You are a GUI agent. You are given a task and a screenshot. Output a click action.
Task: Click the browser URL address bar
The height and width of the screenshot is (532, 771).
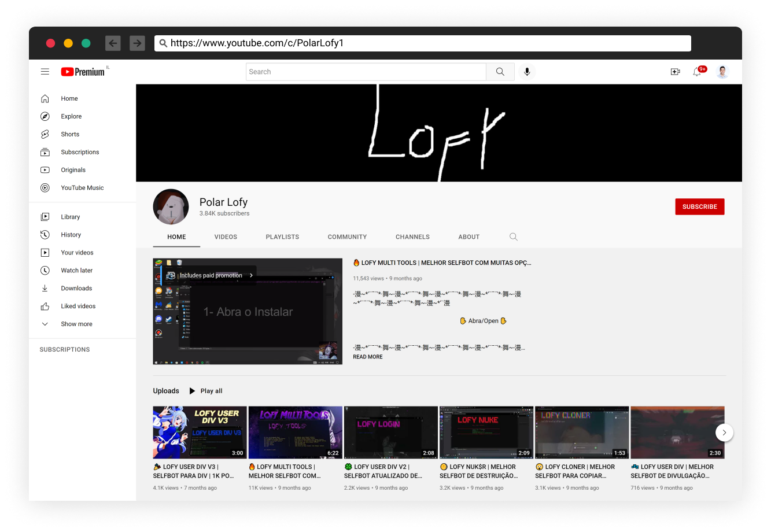423,43
